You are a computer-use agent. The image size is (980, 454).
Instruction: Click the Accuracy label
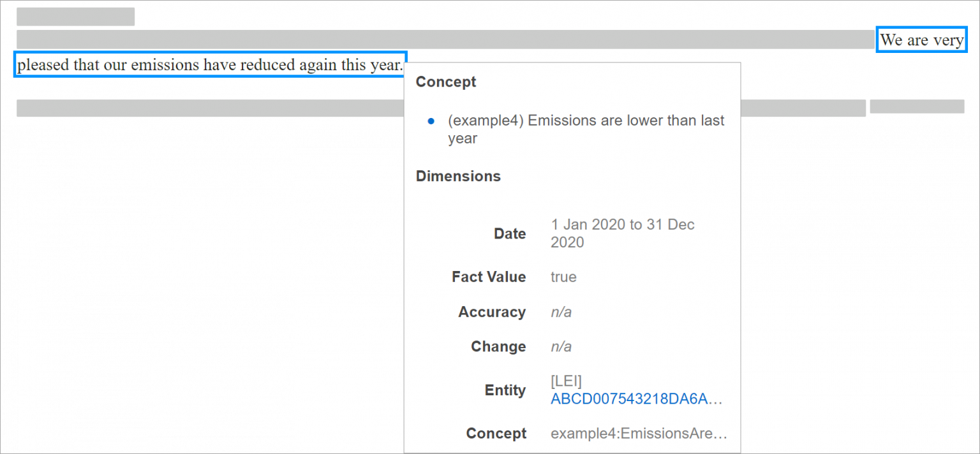(x=492, y=312)
